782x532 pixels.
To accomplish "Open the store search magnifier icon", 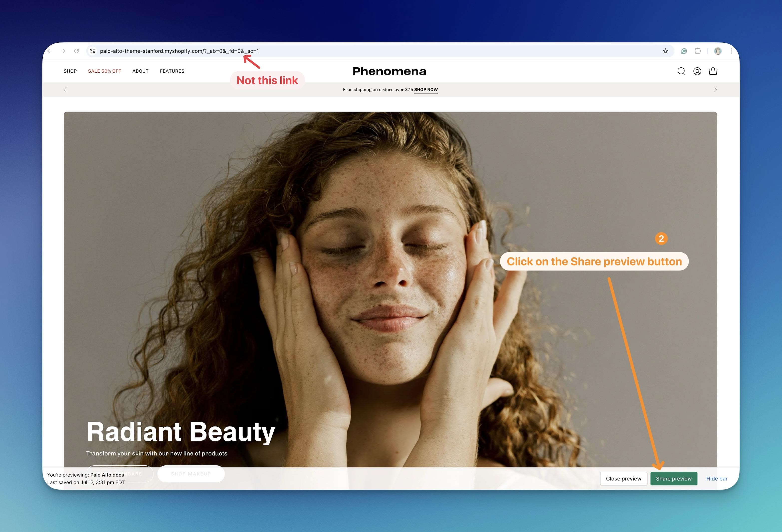I will (x=681, y=71).
